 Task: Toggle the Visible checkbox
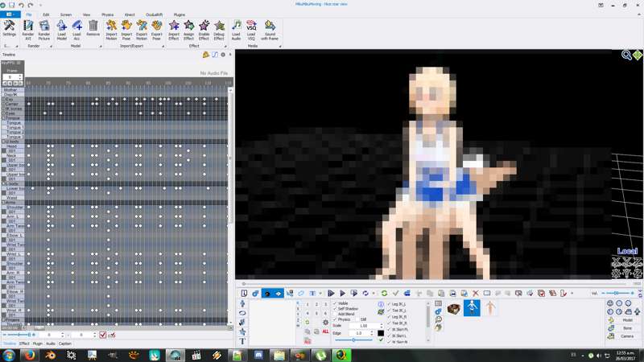(x=335, y=303)
